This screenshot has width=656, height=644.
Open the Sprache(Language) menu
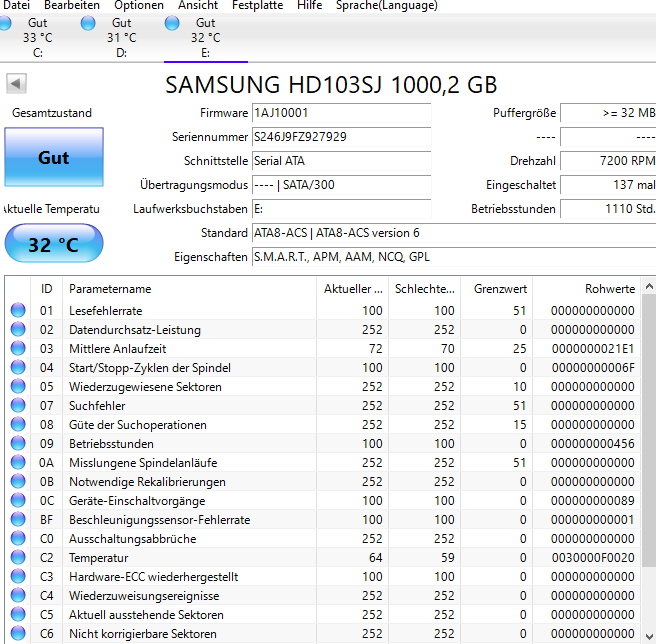pos(387,5)
